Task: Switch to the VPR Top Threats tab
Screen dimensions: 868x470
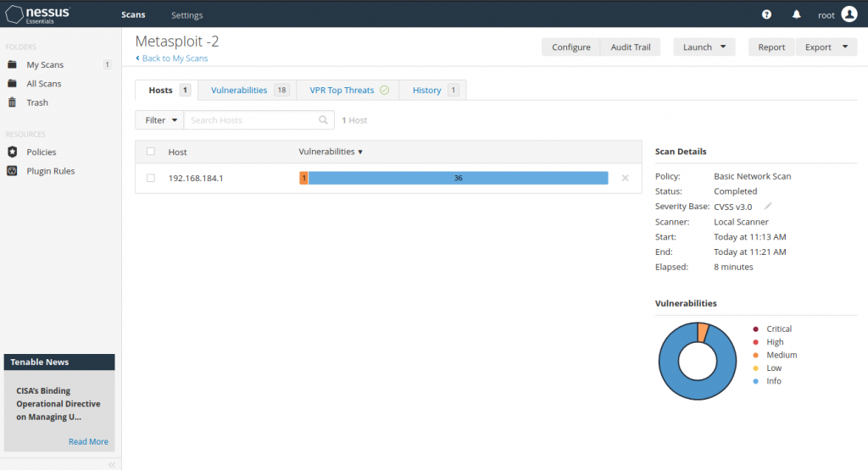Action: 348,90
